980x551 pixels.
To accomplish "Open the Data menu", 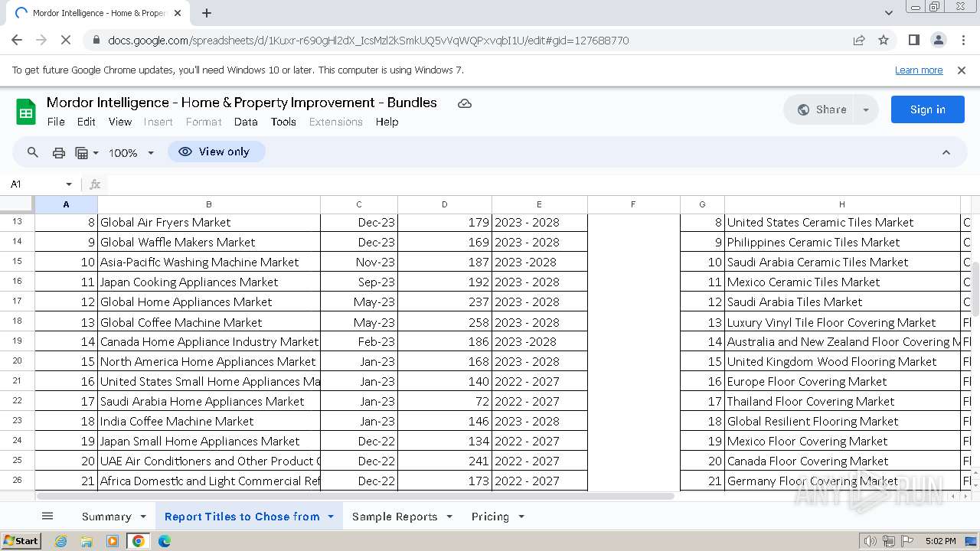I will pyautogui.click(x=246, y=122).
